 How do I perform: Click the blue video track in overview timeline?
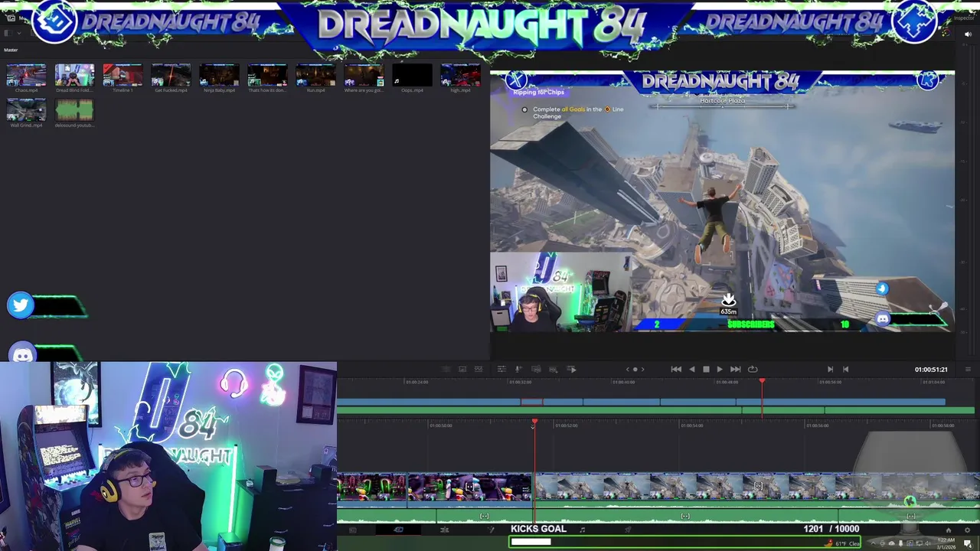(x=641, y=402)
